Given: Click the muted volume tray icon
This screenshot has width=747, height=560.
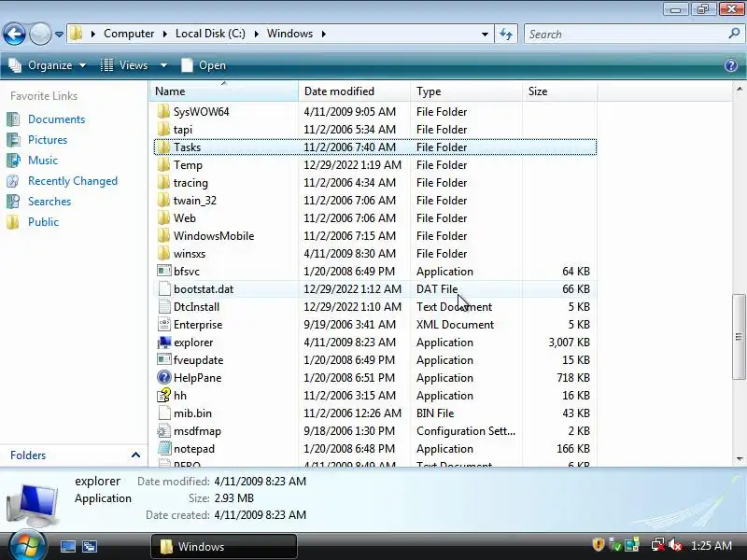Looking at the screenshot, I should [675, 545].
